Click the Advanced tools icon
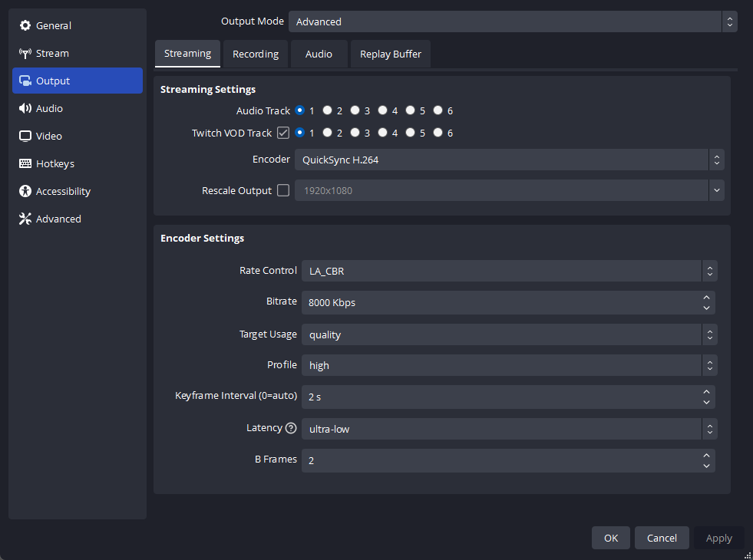 25,219
